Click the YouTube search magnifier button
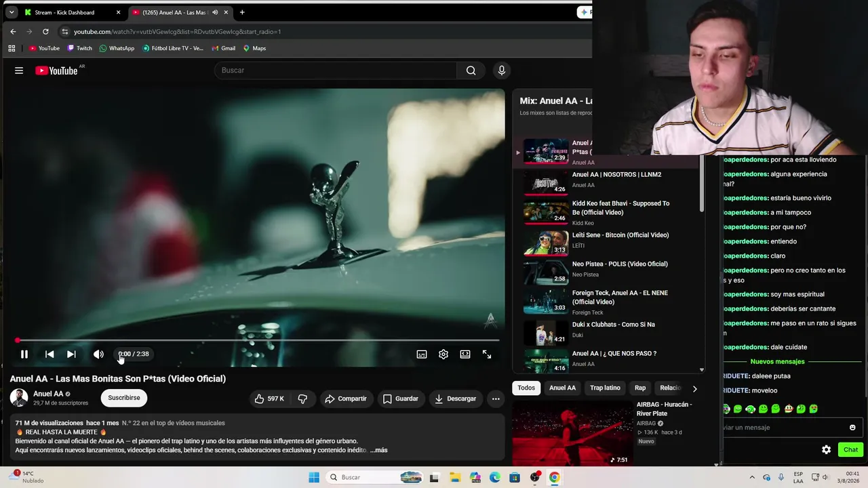 (471, 70)
